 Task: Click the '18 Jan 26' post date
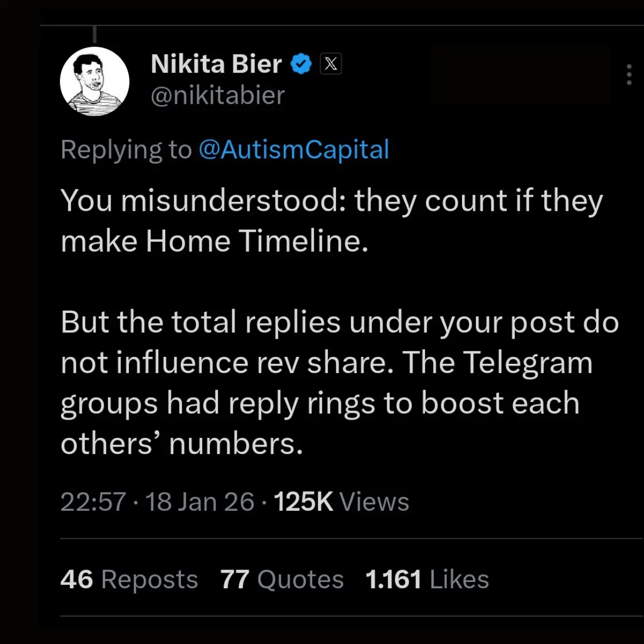tap(200, 502)
